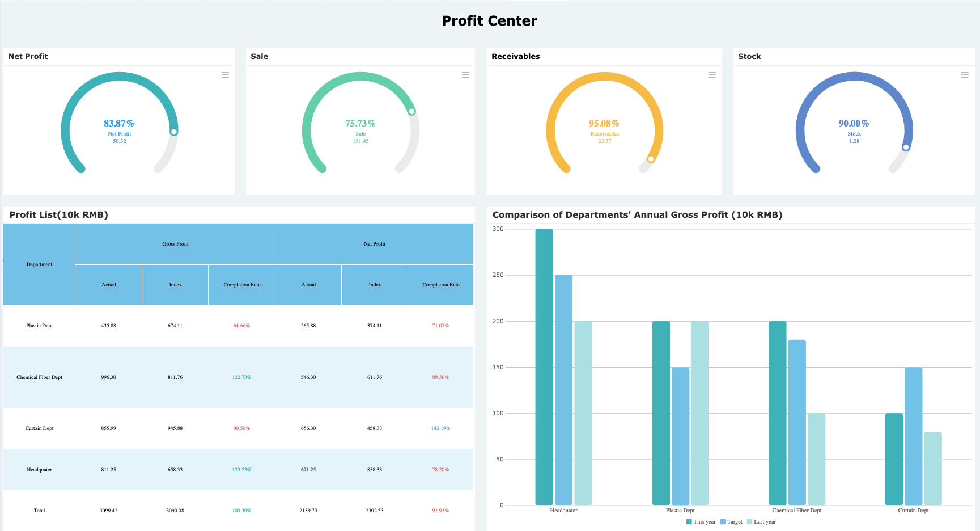Click the 'Profit Center' dashboard title
This screenshot has height=531, width=980.
[490, 21]
